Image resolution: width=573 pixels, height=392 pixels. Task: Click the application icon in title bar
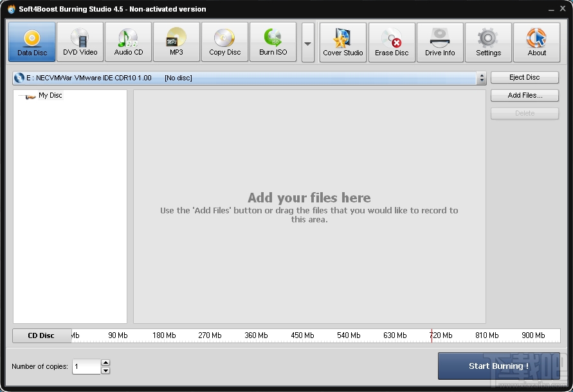tap(12, 9)
